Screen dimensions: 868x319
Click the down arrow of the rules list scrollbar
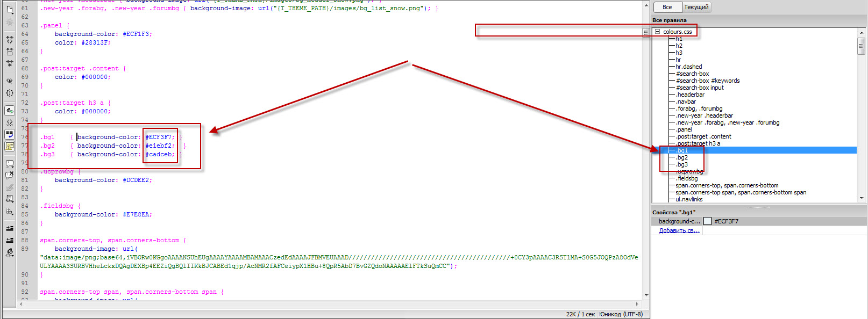862,198
